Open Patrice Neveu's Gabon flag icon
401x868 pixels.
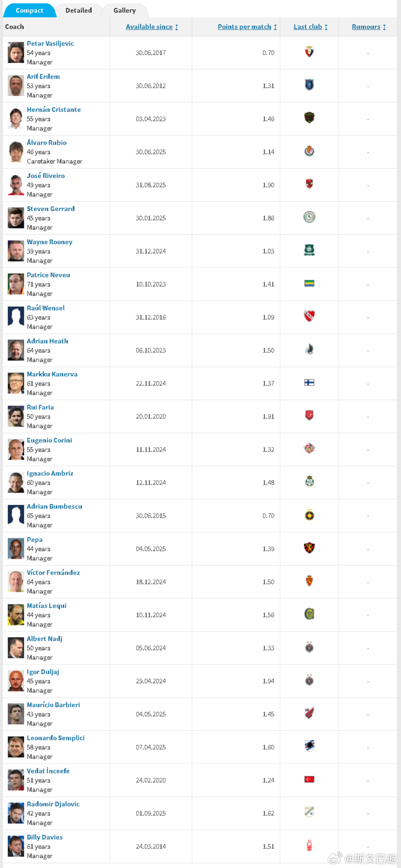point(309,283)
